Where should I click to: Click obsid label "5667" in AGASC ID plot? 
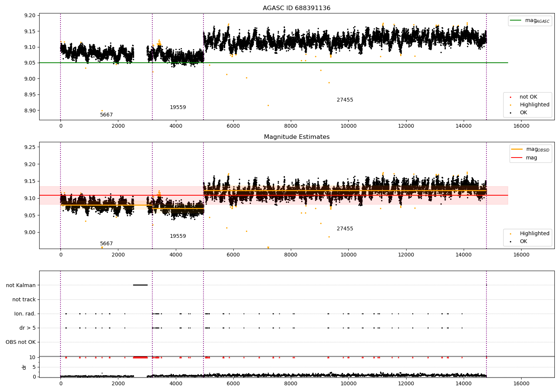(x=106, y=115)
